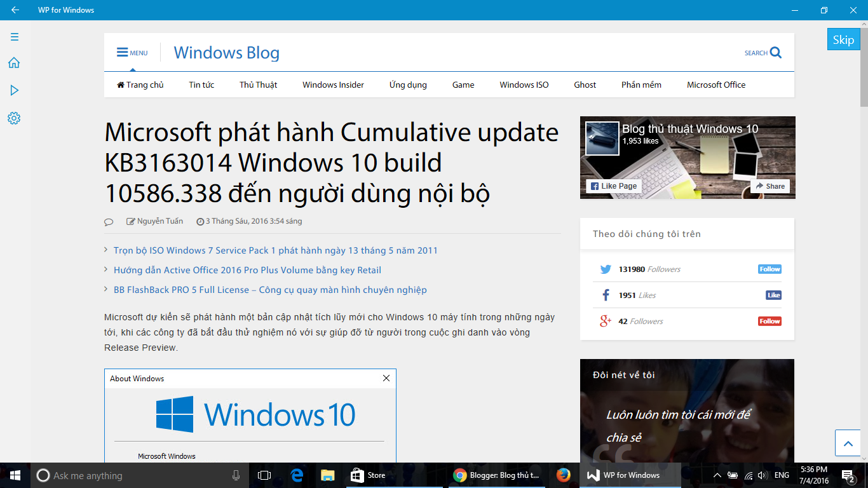
Task: Open the taskbar clock 5:36 PM
Action: click(x=814, y=475)
